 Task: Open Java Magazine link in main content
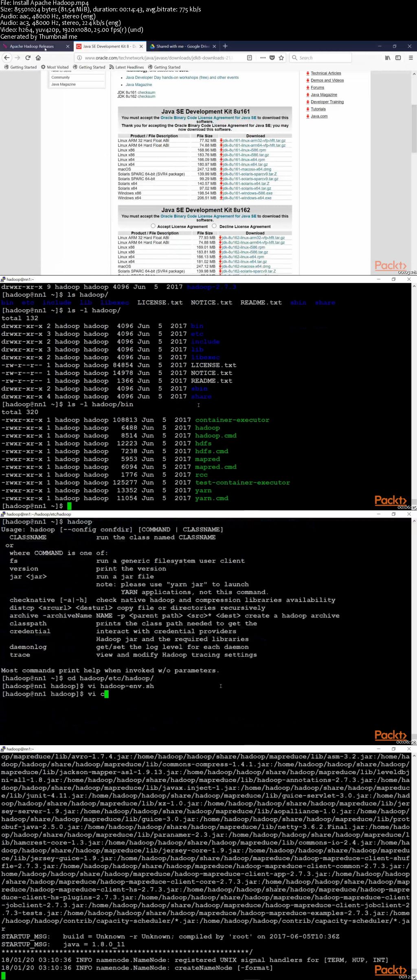[x=139, y=85]
